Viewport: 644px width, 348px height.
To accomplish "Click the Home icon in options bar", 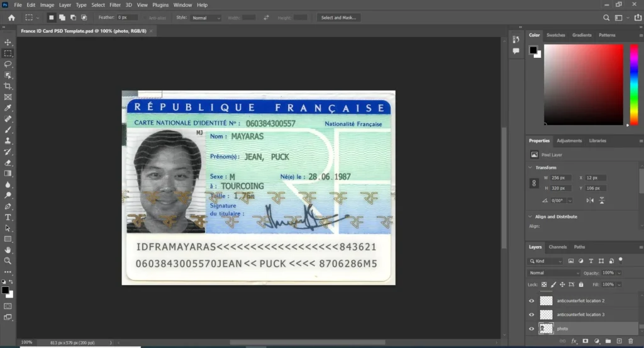I will tap(11, 18).
